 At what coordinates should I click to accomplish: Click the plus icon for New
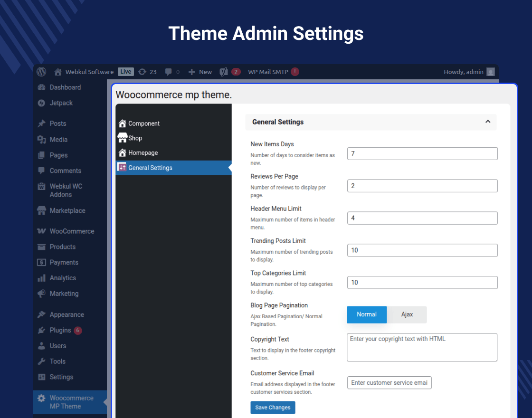[x=192, y=72]
